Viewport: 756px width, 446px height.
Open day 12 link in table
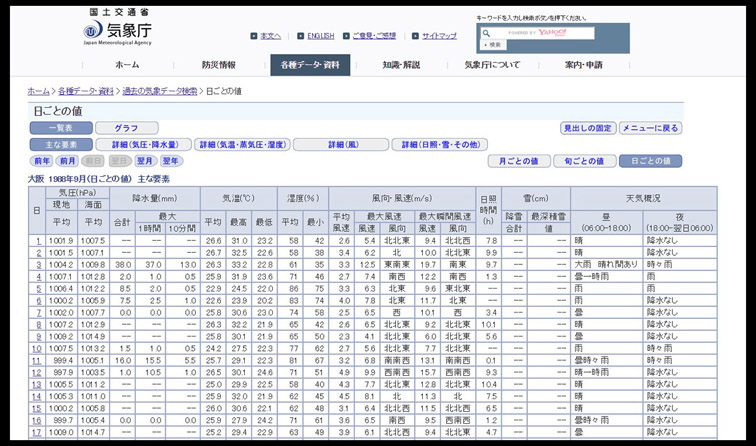(37, 373)
